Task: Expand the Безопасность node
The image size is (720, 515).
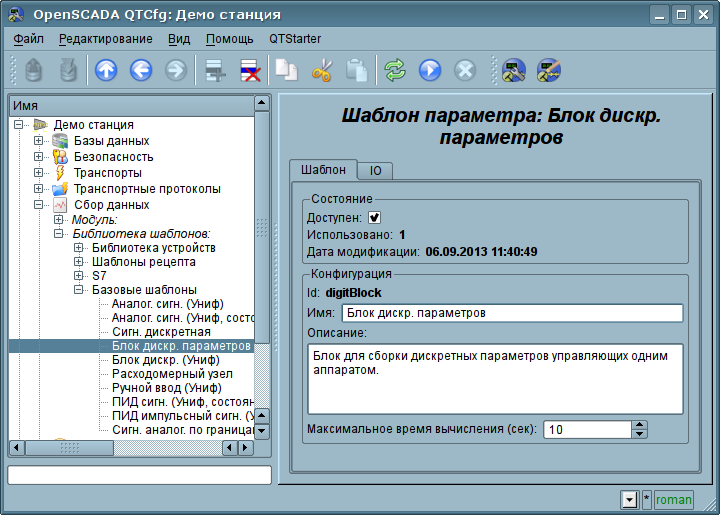Action: (39, 157)
